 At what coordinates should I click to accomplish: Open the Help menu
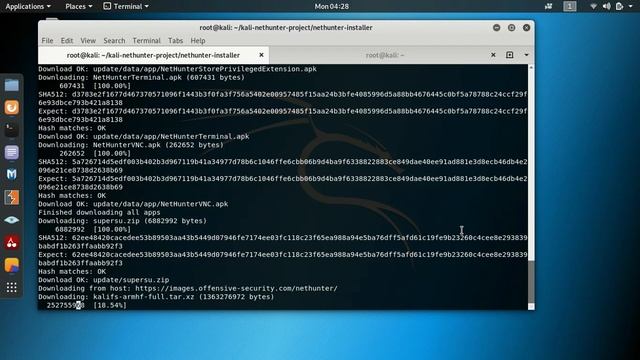[198, 40]
